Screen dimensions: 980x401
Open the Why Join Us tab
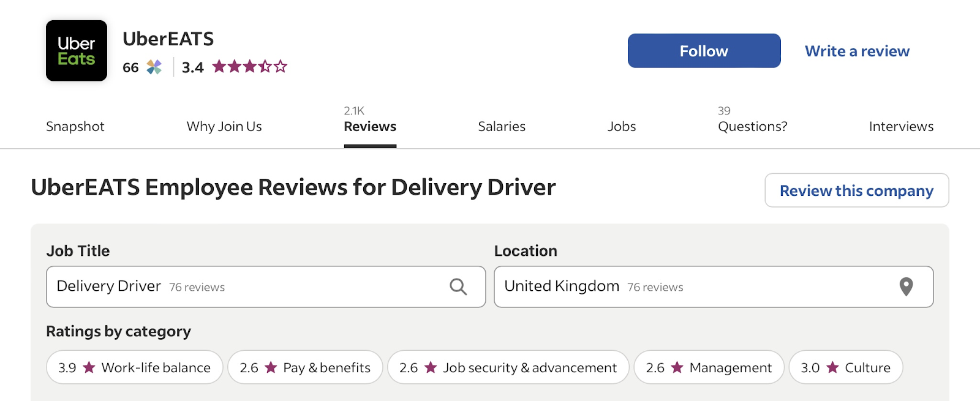coord(224,126)
